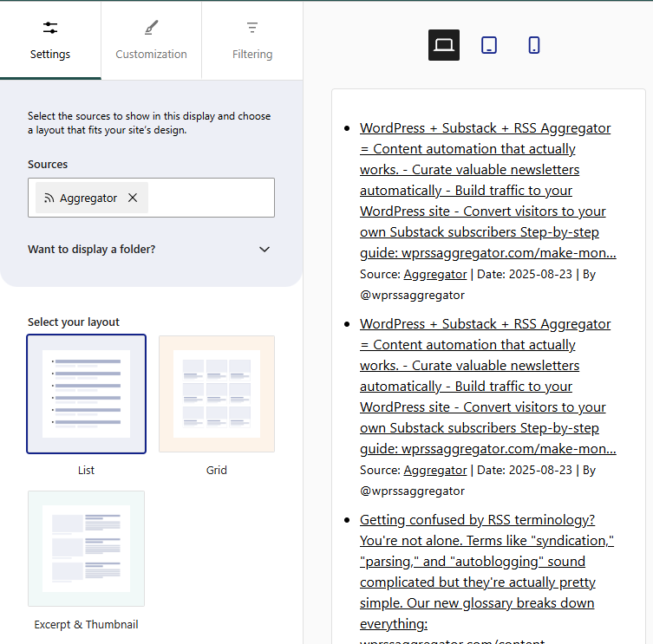Click the 'Grid' label text
653x644 pixels.
pos(217,471)
